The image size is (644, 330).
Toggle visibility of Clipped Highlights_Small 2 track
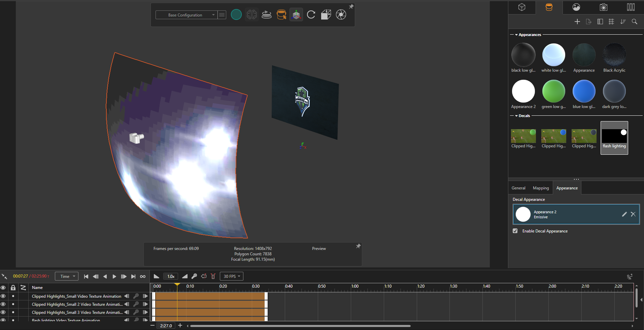pos(3,304)
